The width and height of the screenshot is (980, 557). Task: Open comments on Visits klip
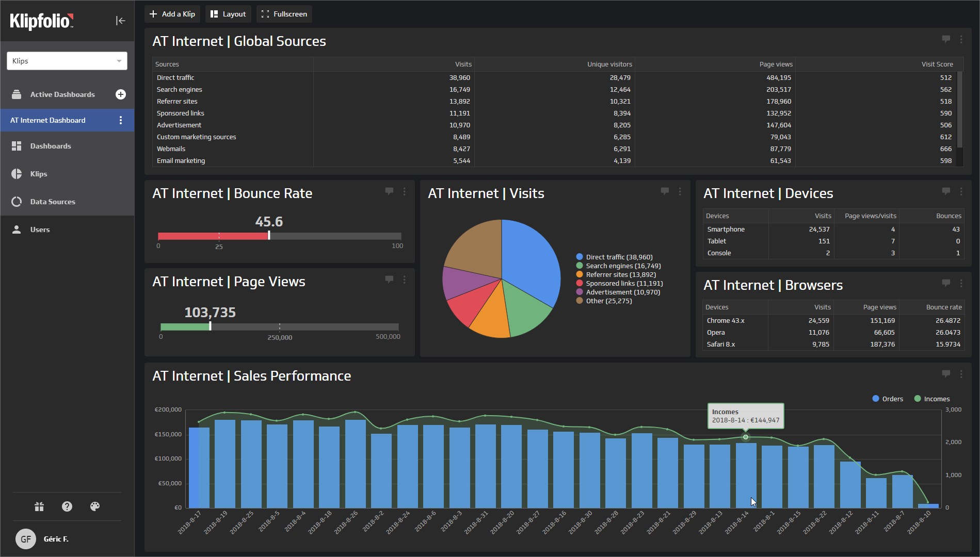click(x=665, y=191)
